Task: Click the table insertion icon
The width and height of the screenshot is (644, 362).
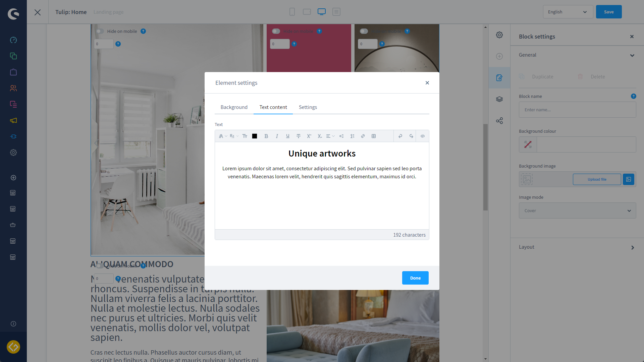Action: [x=374, y=136]
